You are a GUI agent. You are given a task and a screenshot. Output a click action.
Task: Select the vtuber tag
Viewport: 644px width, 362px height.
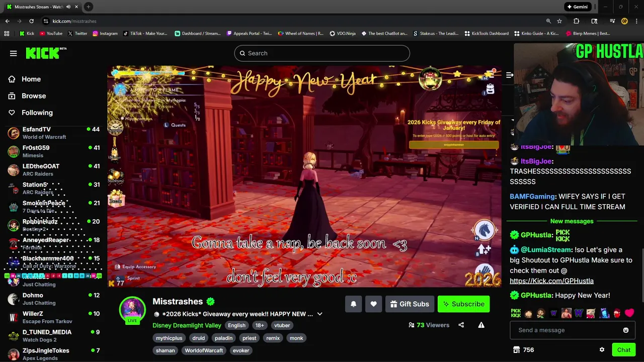coord(282,325)
